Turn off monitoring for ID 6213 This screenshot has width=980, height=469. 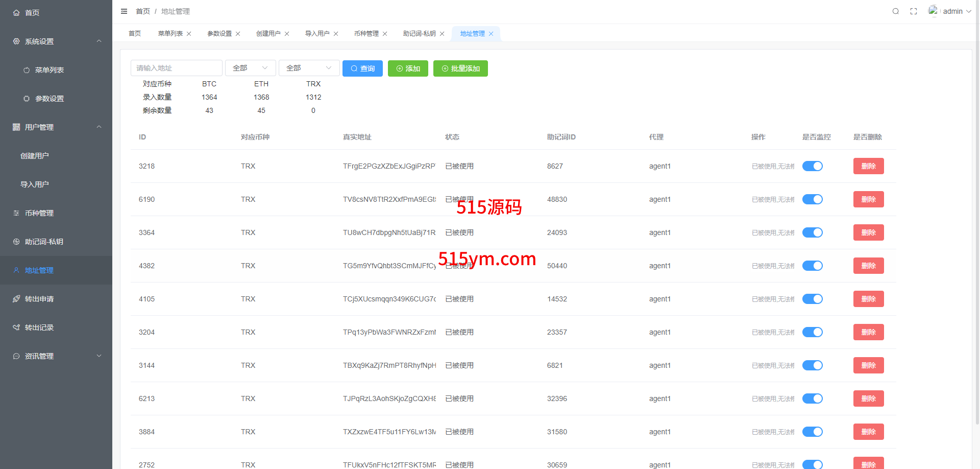click(812, 398)
